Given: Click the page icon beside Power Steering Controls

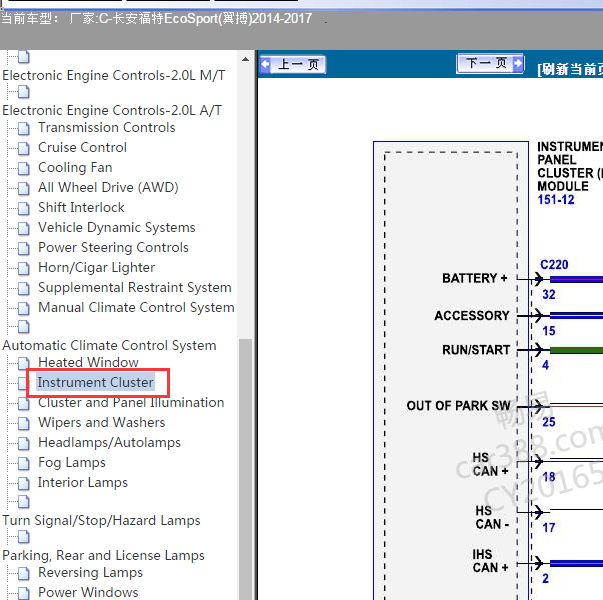Looking at the screenshot, I should click(x=23, y=248).
